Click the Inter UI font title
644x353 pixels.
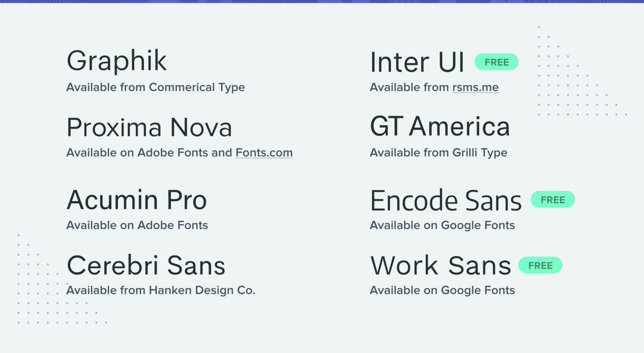[417, 62]
